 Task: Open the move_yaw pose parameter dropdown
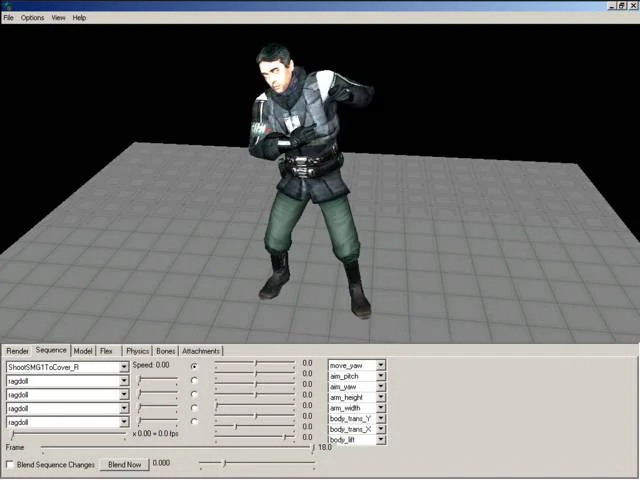point(380,365)
